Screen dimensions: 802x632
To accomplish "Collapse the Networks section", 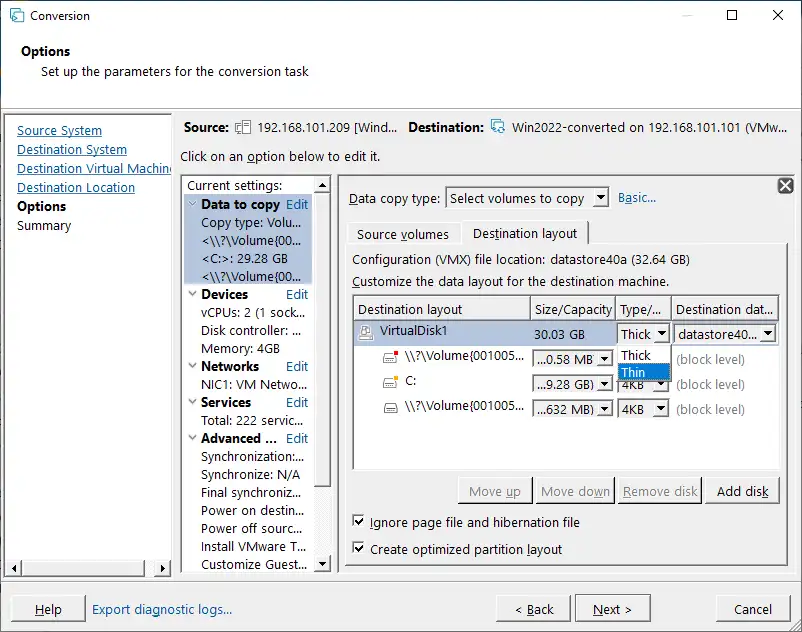I will click(193, 366).
